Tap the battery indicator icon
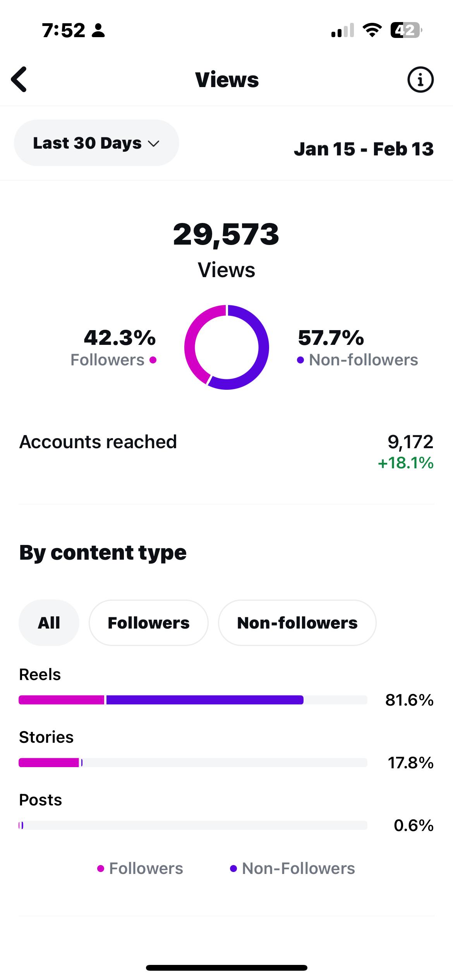This screenshot has height=980, width=453. [x=406, y=30]
